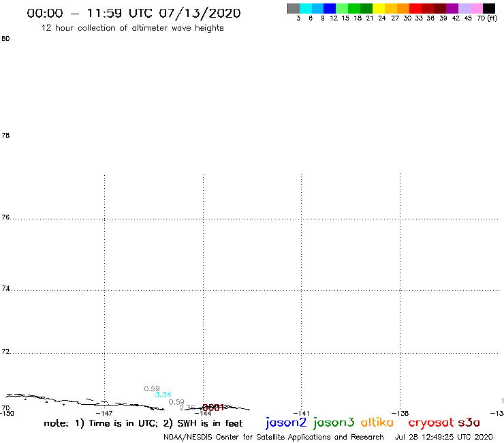Click the altika satellite label

377,423
